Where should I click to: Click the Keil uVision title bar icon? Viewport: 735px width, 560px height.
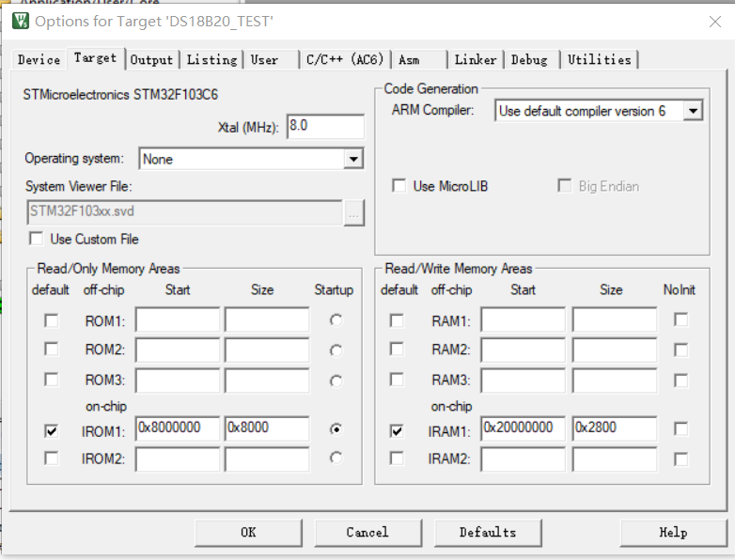click(x=21, y=21)
